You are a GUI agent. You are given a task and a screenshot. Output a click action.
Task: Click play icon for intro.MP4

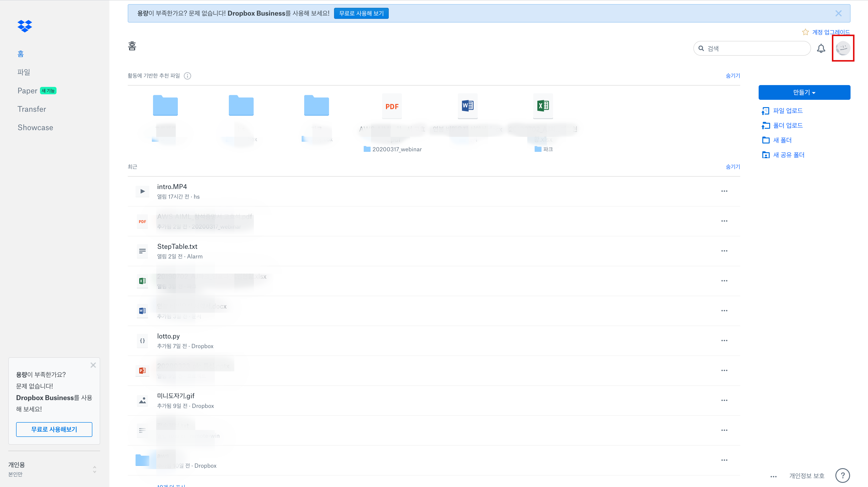pyautogui.click(x=142, y=191)
